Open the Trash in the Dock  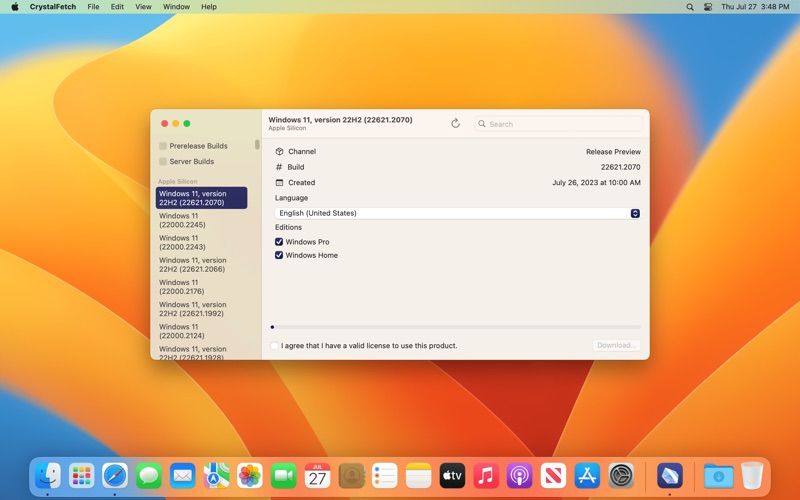[752, 476]
